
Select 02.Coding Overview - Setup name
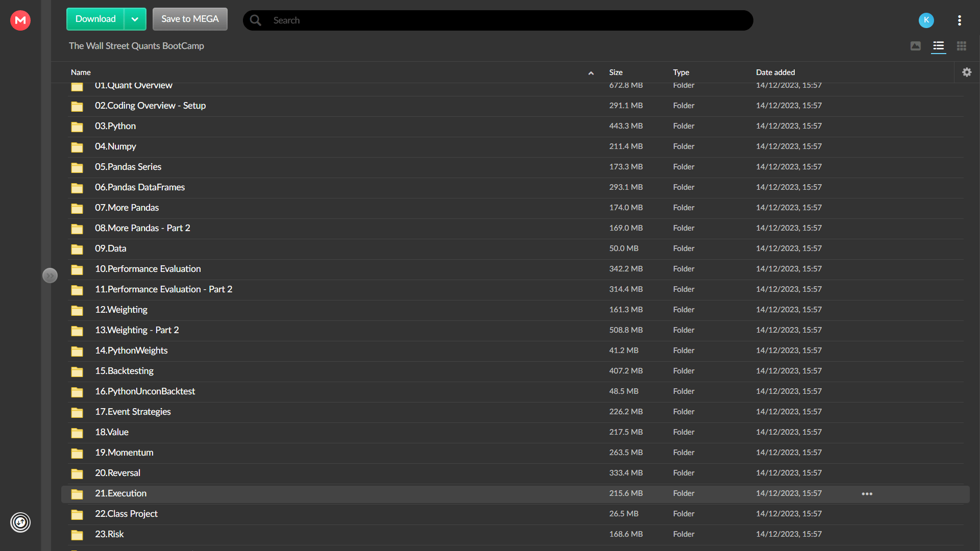pyautogui.click(x=150, y=106)
